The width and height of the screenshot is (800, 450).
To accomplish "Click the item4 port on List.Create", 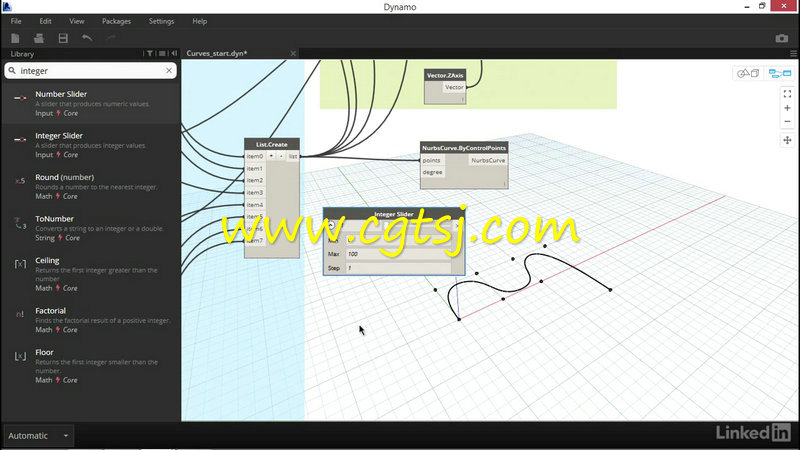I will (255, 205).
